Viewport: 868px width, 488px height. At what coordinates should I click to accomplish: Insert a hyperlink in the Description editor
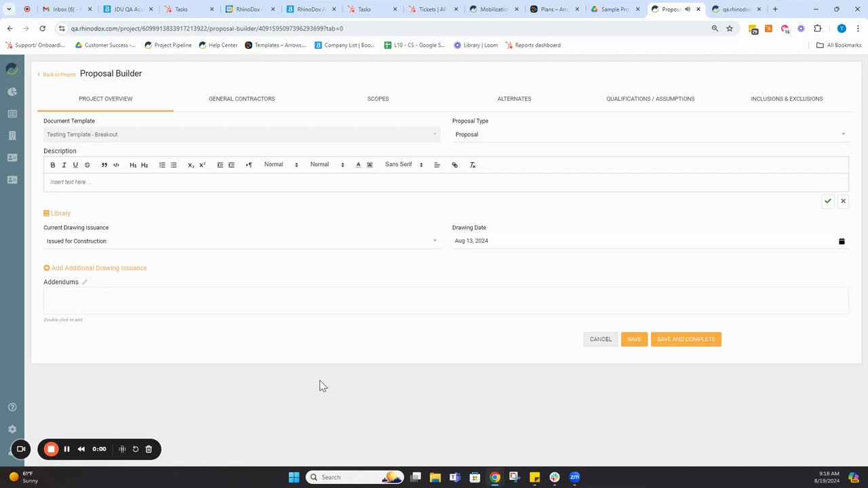(x=455, y=165)
